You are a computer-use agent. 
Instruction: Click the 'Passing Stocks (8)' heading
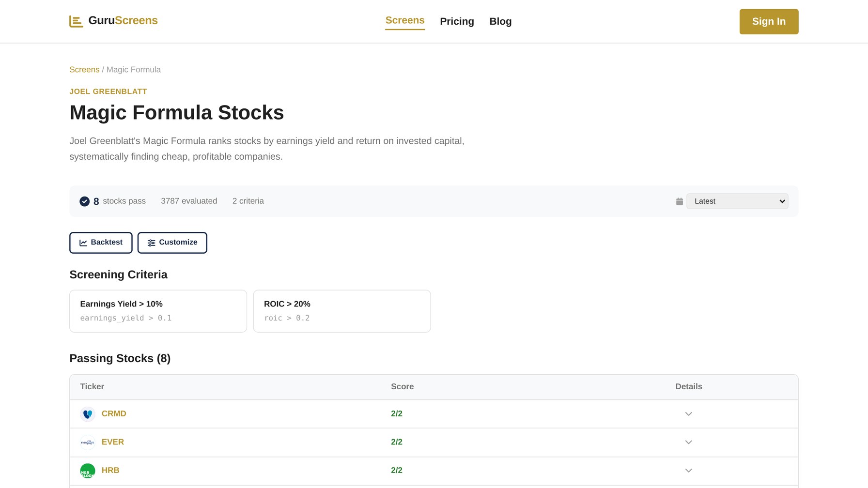(120, 358)
